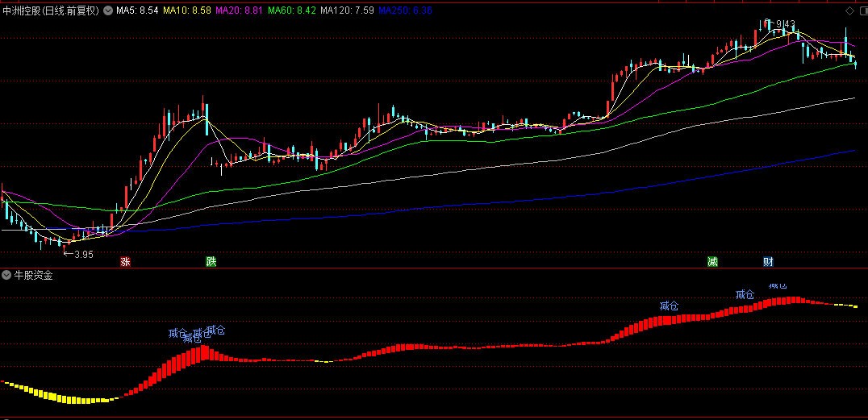Select the MA5: 8.54 label
The height and width of the screenshot is (420, 868).
point(137,10)
